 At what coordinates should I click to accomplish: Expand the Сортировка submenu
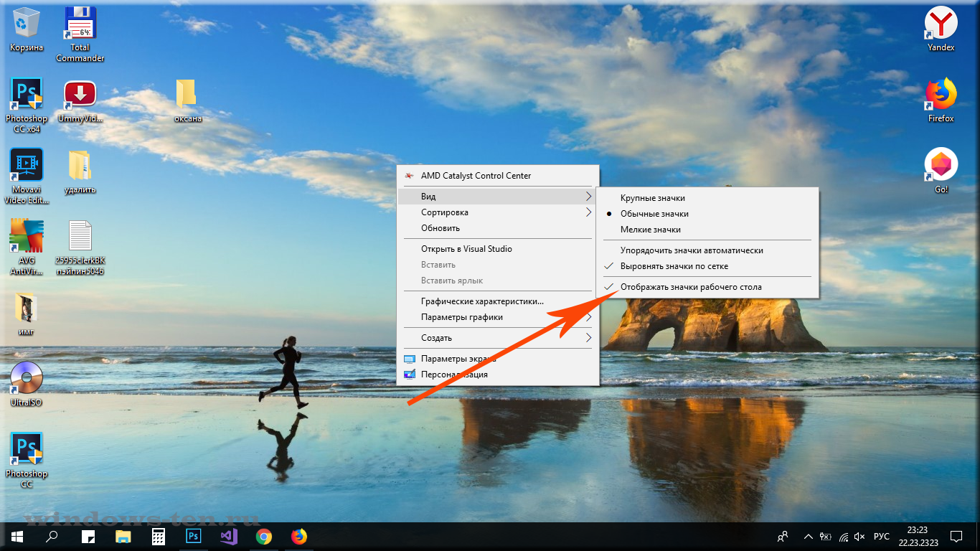pos(498,212)
